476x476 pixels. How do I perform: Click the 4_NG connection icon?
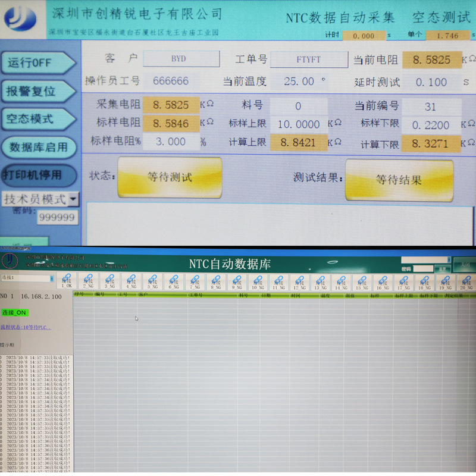click(131, 281)
